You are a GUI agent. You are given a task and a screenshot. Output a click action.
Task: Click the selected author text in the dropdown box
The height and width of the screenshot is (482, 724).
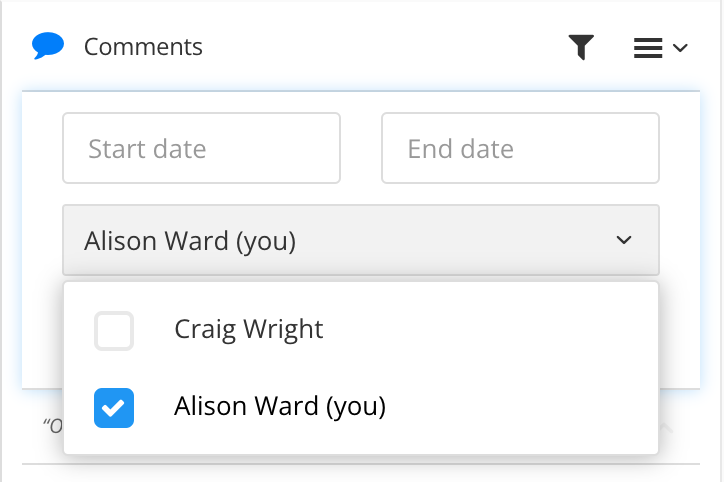click(x=190, y=240)
